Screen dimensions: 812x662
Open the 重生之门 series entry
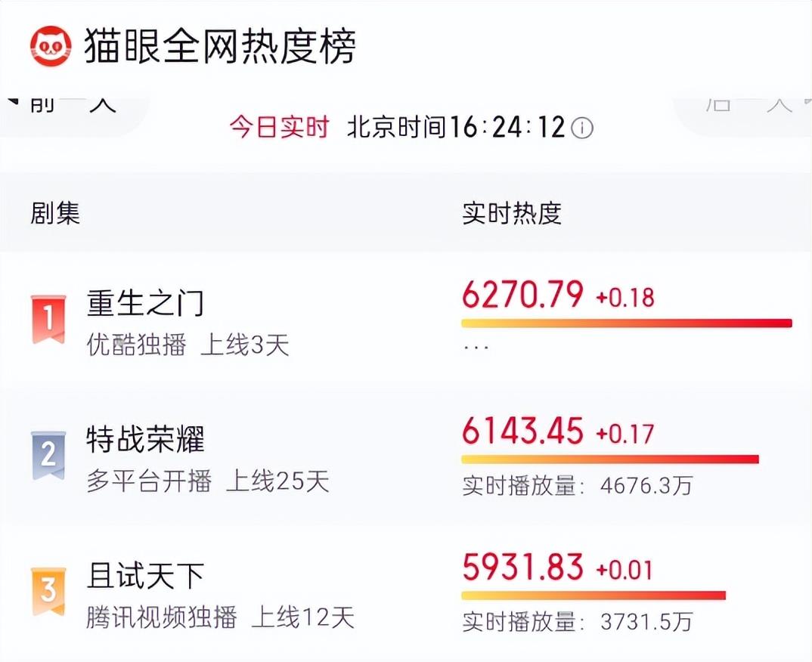pyautogui.click(x=145, y=303)
